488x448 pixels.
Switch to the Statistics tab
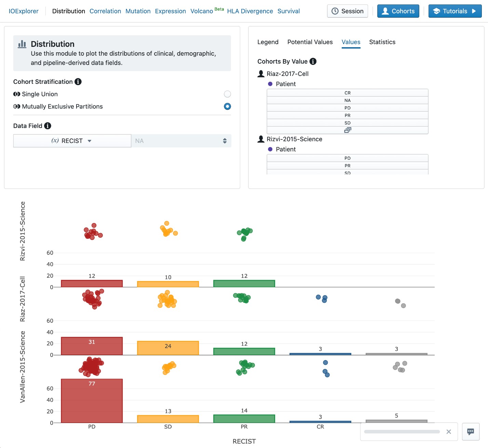click(382, 42)
